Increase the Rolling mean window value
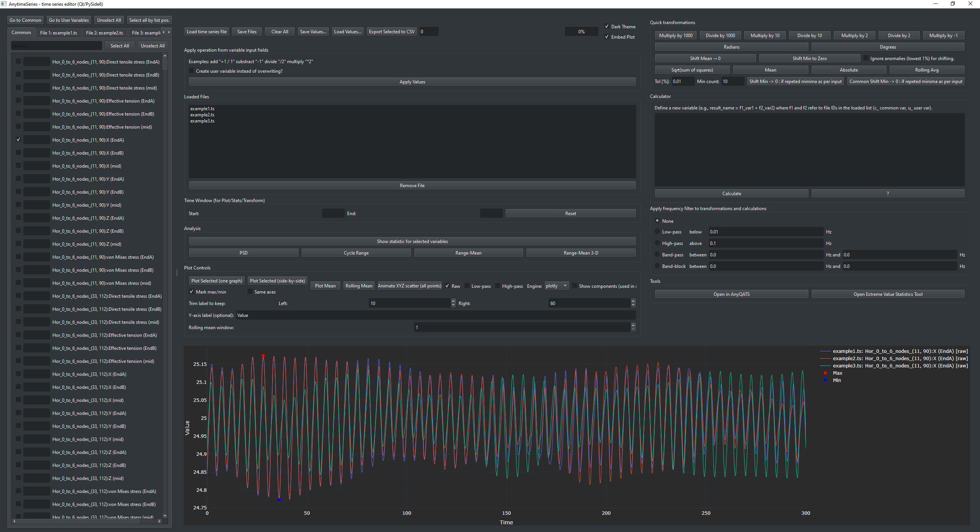 [x=633, y=325]
